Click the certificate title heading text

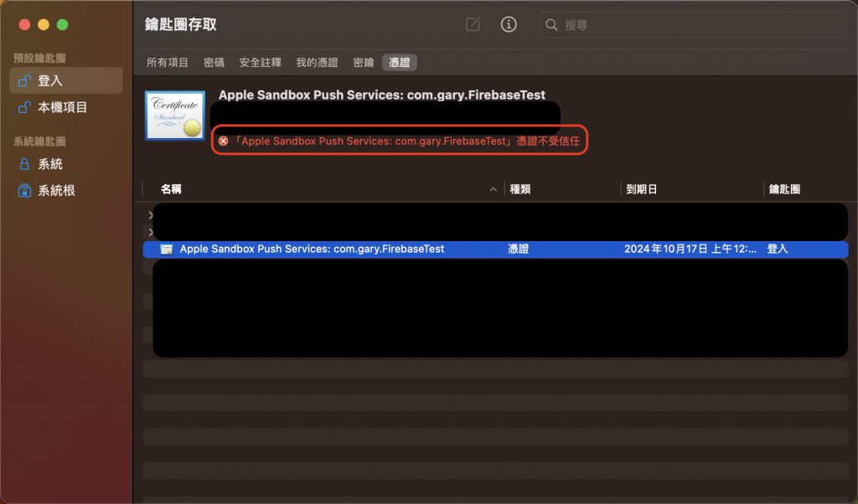[382, 95]
